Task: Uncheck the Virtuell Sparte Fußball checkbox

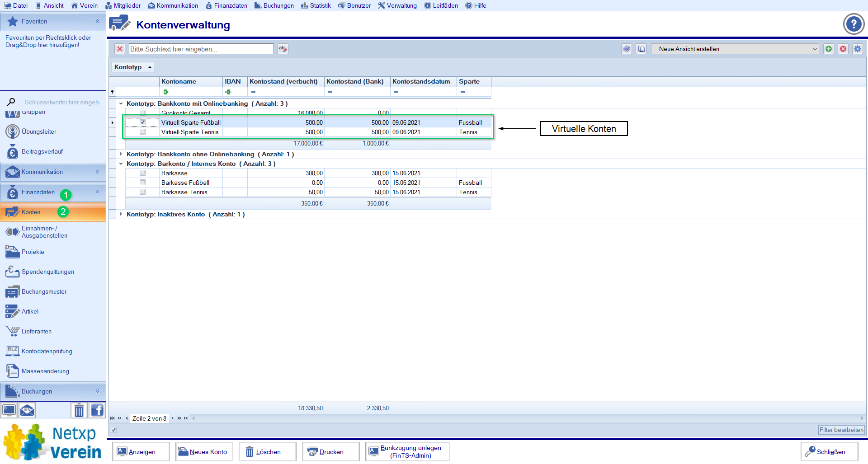Action: (x=143, y=122)
